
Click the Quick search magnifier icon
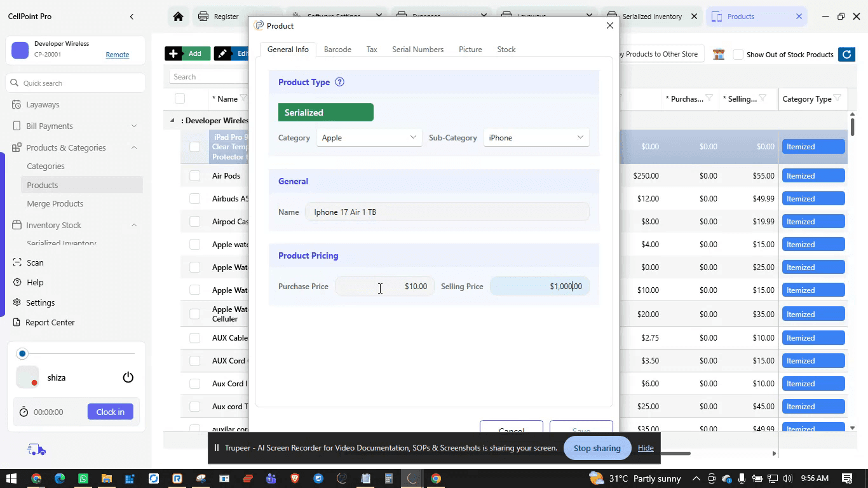14,83
